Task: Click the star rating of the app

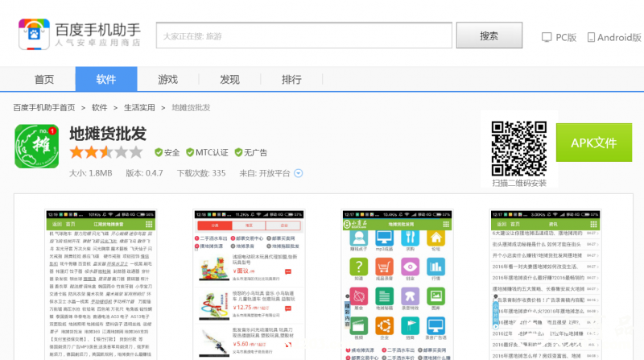Action: pyautogui.click(x=106, y=152)
